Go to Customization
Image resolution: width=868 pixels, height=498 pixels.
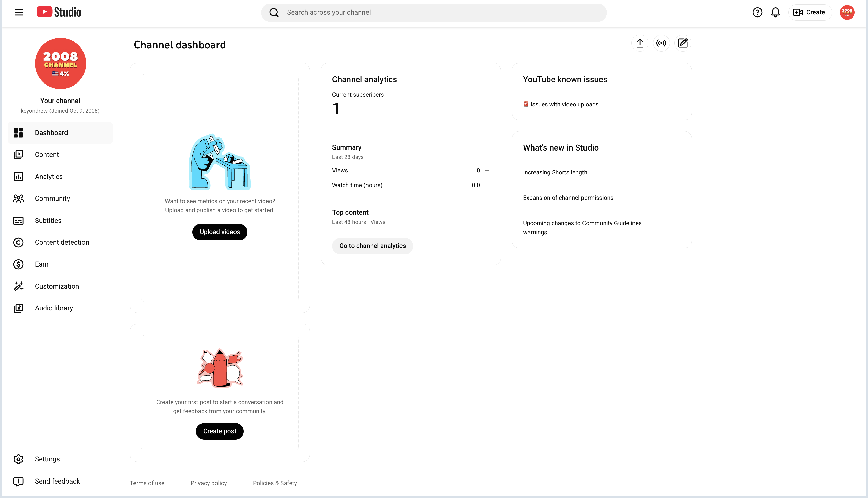(x=60, y=286)
